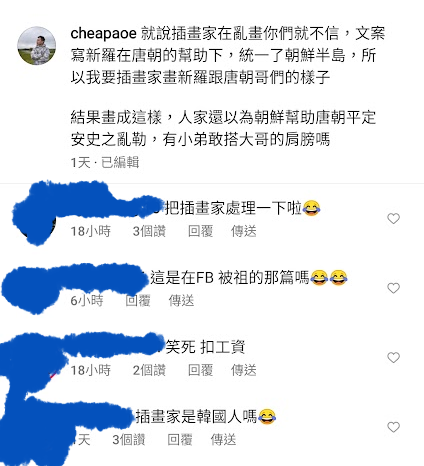Reply to the 插畫家是韓國人嗎 comment
This screenshot has height=466, width=424.
tap(180, 440)
